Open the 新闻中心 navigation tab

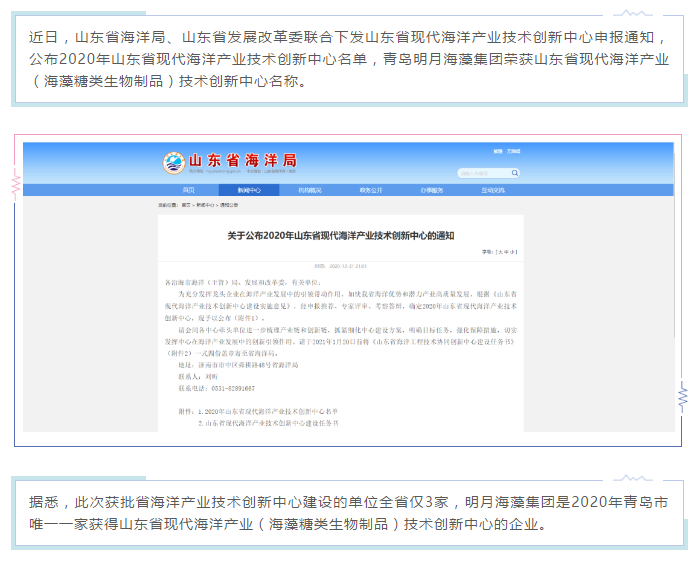pos(249,190)
